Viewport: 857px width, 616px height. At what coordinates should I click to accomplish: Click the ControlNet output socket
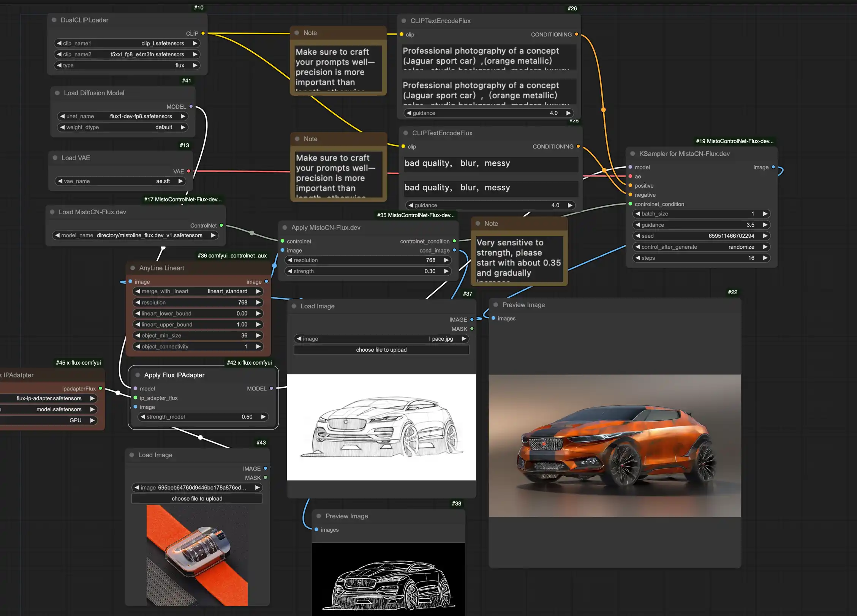tap(221, 225)
